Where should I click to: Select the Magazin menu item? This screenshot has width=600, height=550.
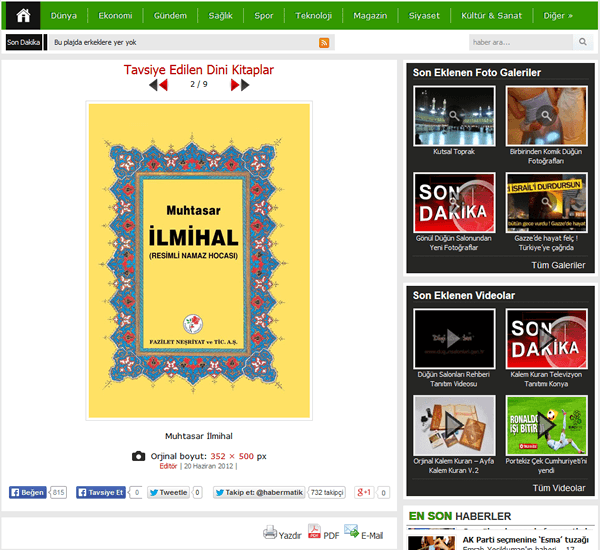pos(370,16)
